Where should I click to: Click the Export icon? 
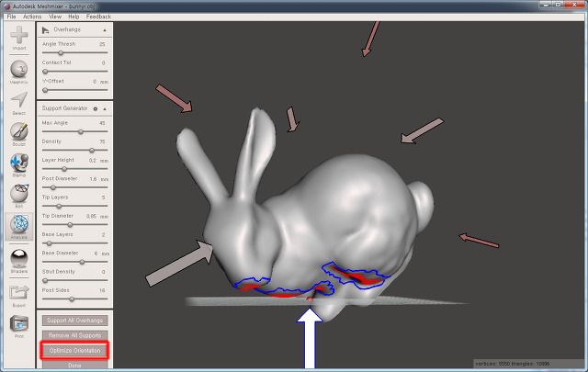(19, 296)
